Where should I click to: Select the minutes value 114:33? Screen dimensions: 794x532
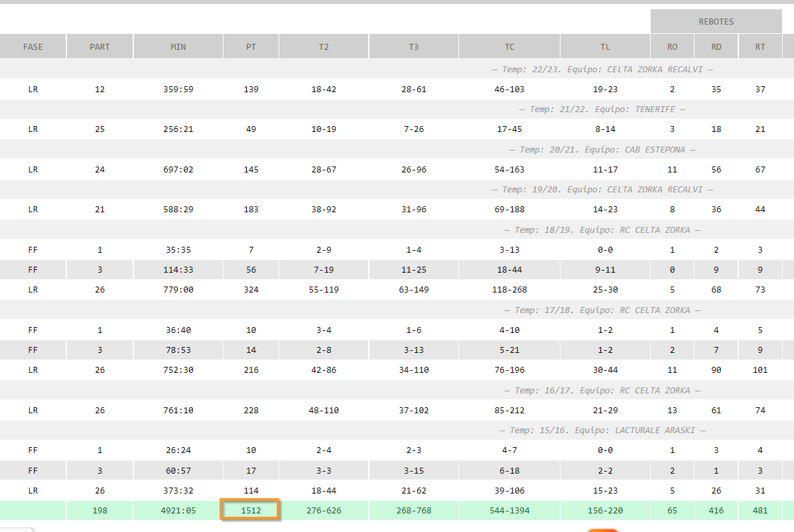(x=178, y=270)
